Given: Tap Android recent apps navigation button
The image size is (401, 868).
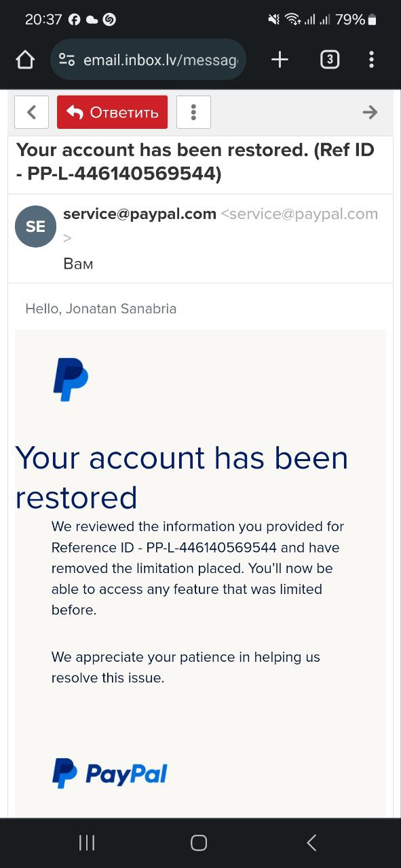Looking at the screenshot, I should [x=87, y=843].
